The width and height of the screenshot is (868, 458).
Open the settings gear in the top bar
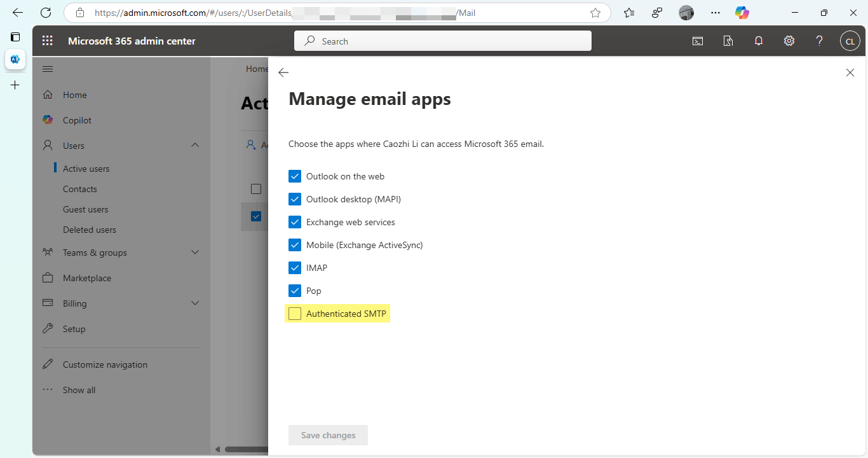789,40
